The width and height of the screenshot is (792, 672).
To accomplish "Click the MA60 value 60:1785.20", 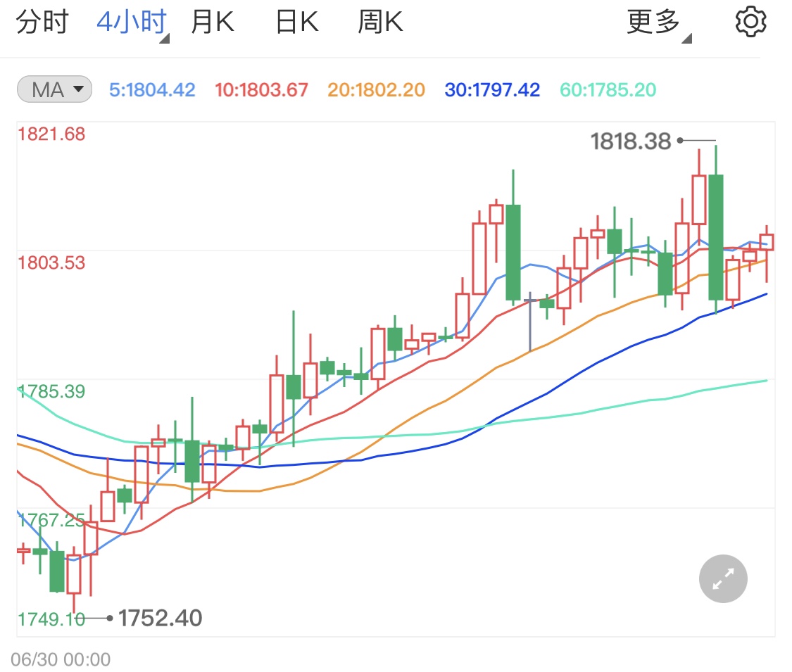I will 608,90.
